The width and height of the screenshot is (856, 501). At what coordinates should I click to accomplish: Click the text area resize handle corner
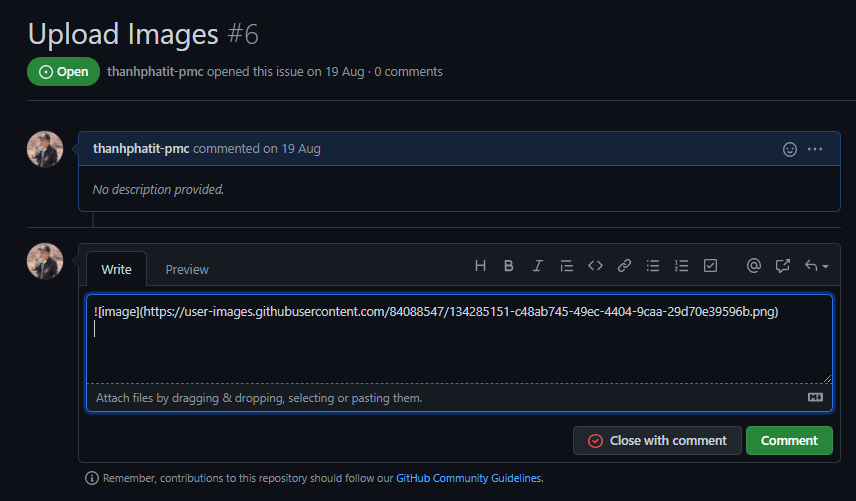827,378
